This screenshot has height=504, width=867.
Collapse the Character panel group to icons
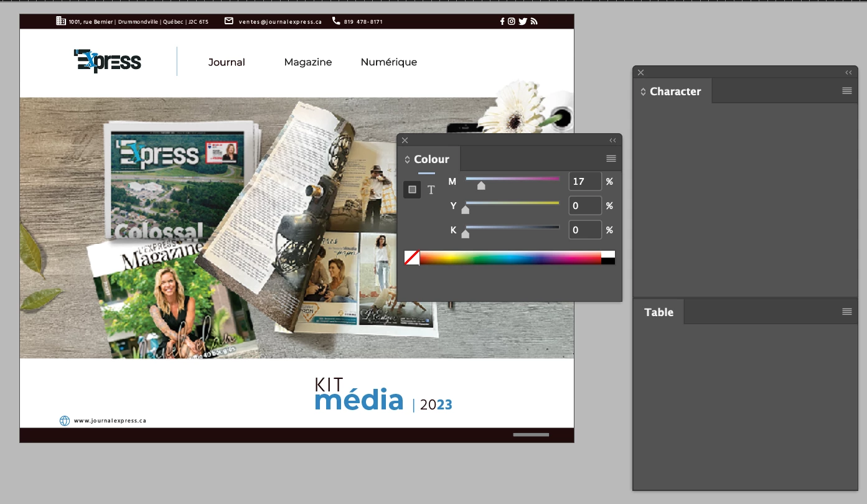[848, 73]
